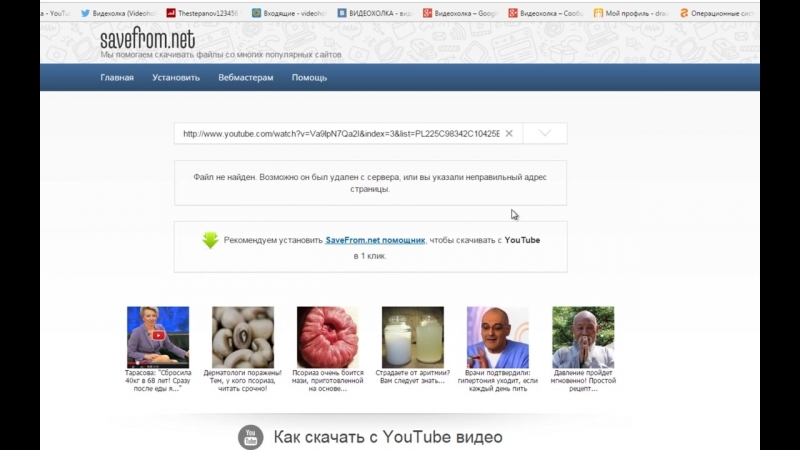
Task: Open ad text 'Давление пройдет мгновенно!'
Action: [x=583, y=381]
